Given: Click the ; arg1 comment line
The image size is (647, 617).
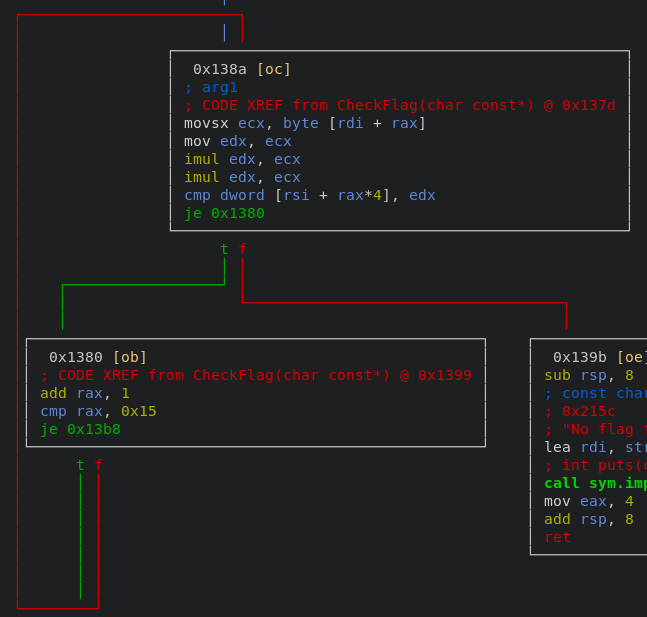Looking at the screenshot, I should click(210, 87).
